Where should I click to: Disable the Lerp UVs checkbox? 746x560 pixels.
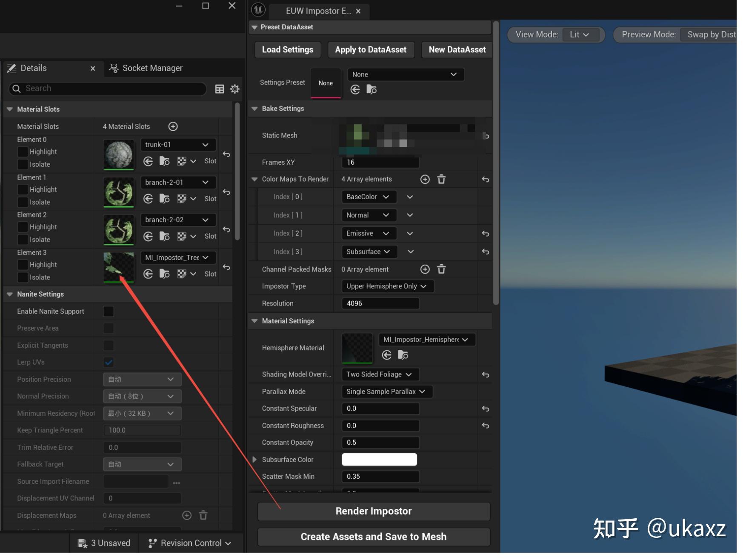108,362
